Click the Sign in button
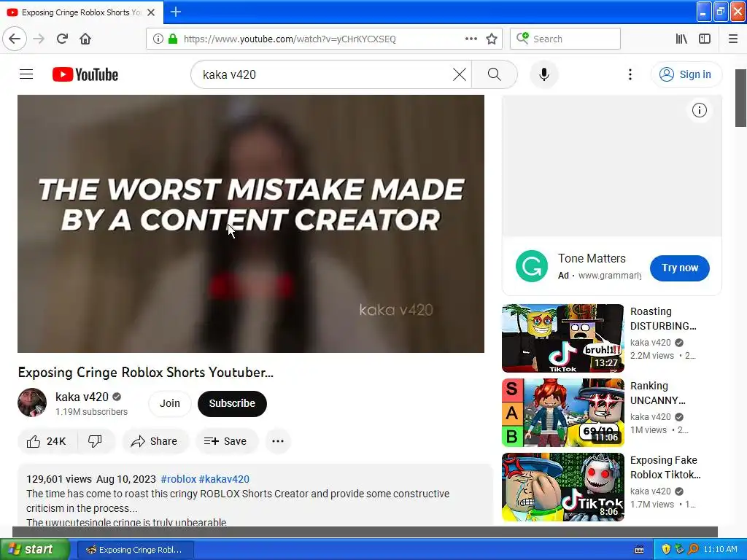Image resolution: width=747 pixels, height=560 pixels. click(686, 74)
